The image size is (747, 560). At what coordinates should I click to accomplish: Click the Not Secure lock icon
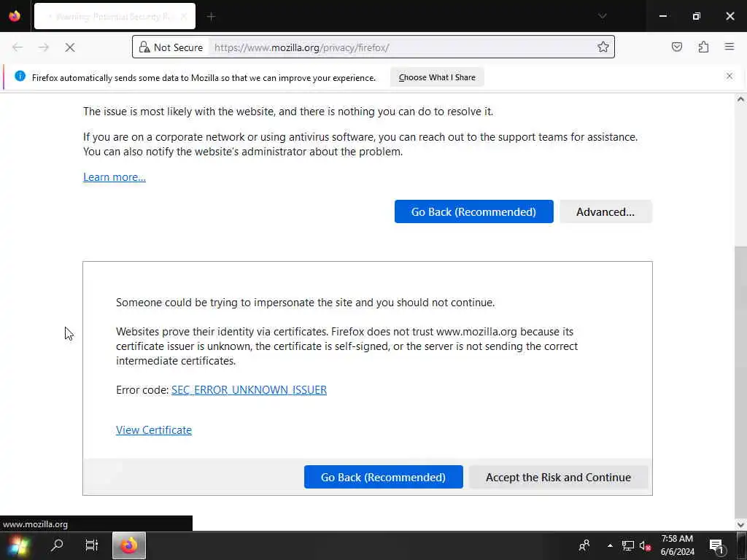pyautogui.click(x=144, y=47)
